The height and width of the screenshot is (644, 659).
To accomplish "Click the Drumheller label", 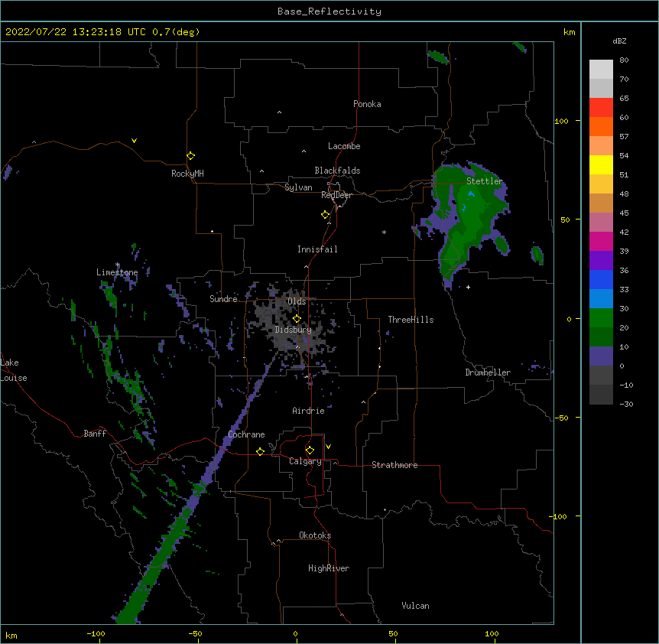I will [488, 372].
